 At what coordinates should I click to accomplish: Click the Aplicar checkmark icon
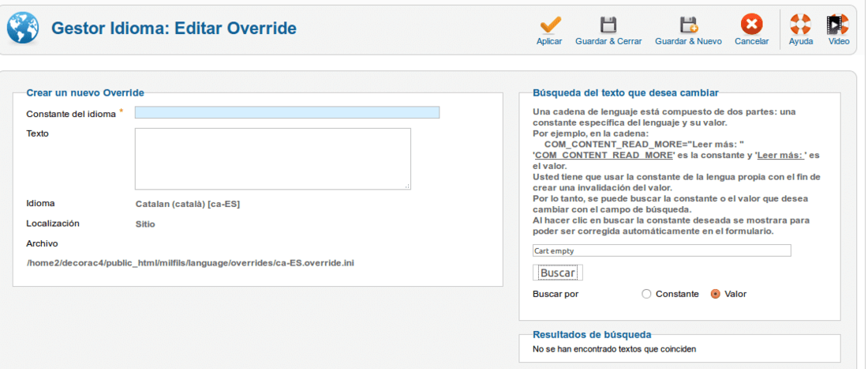[550, 24]
